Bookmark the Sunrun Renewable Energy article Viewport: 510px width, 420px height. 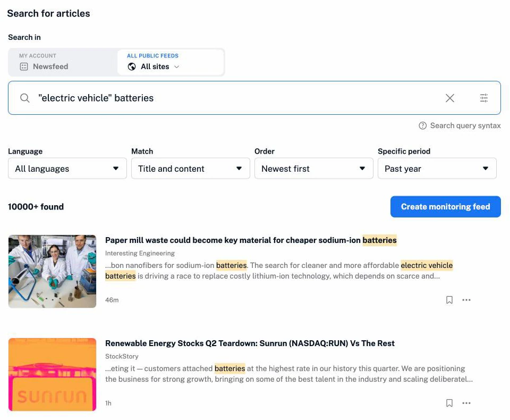tap(449, 403)
